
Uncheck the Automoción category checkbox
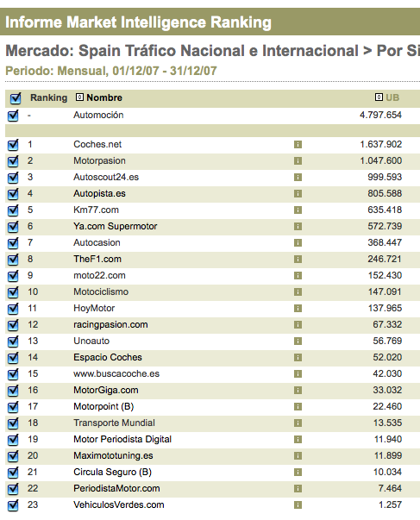click(13, 116)
